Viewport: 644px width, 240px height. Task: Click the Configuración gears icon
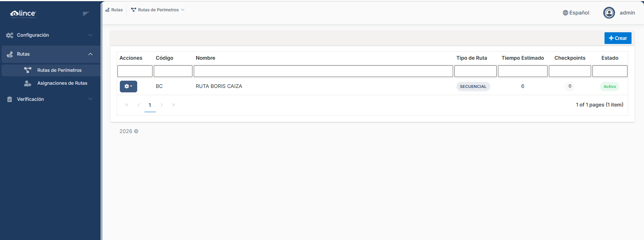point(10,35)
